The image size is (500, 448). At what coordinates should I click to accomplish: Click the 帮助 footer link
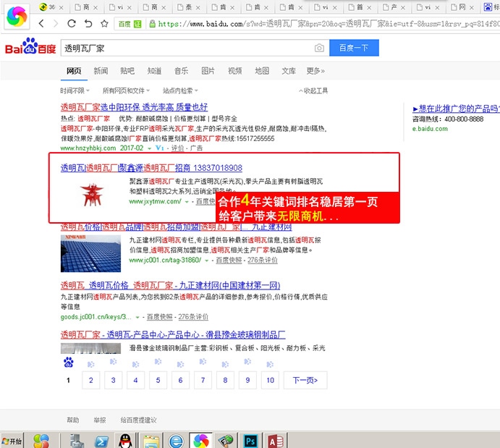[x=72, y=420]
